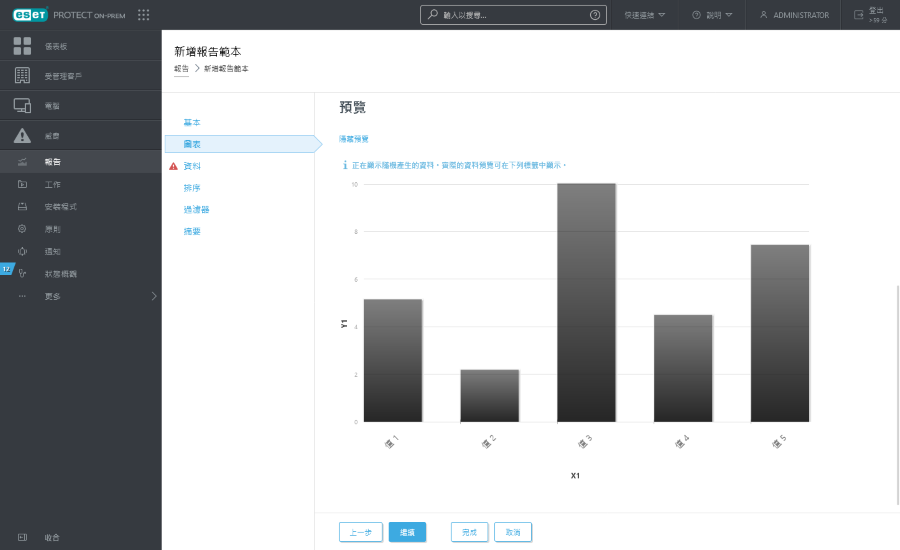
Task: Click the 繼續 continue button
Action: [407, 532]
